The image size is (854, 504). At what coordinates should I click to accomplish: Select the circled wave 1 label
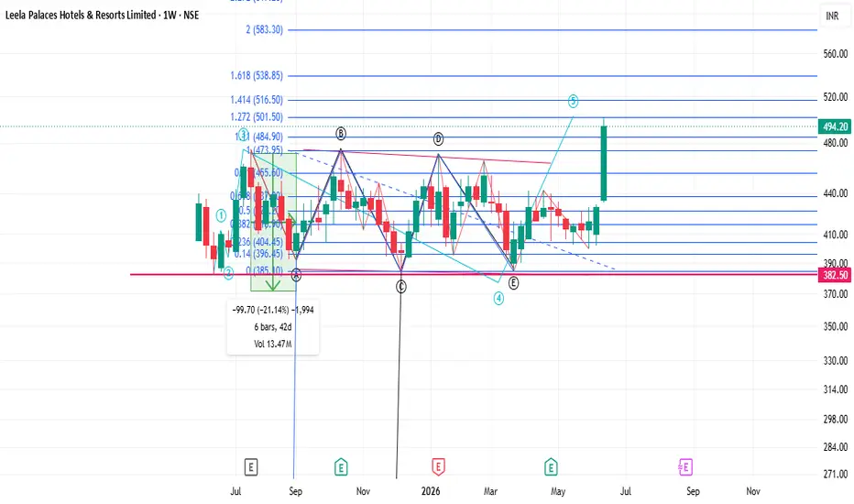click(x=221, y=215)
